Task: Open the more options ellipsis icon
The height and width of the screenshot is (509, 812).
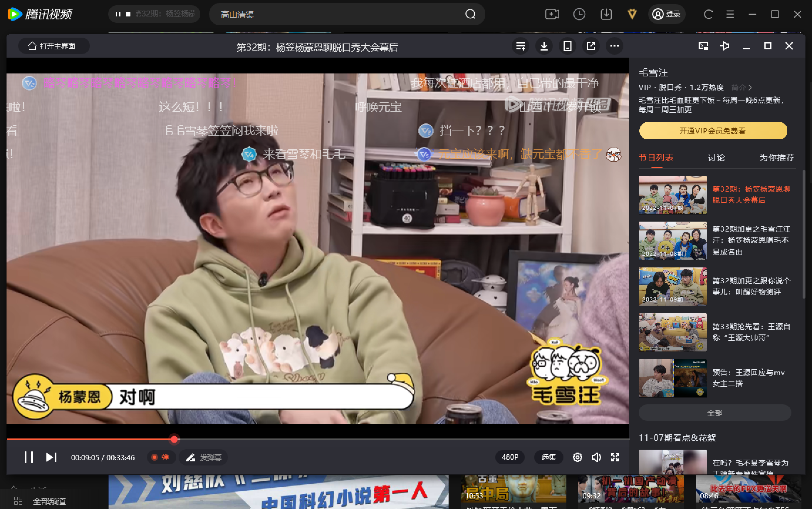Action: click(x=615, y=46)
